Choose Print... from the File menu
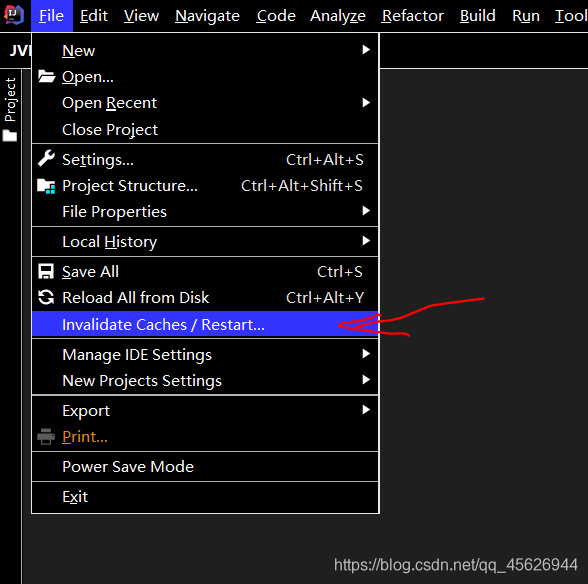Viewport: 588px width, 584px height. pos(205,437)
